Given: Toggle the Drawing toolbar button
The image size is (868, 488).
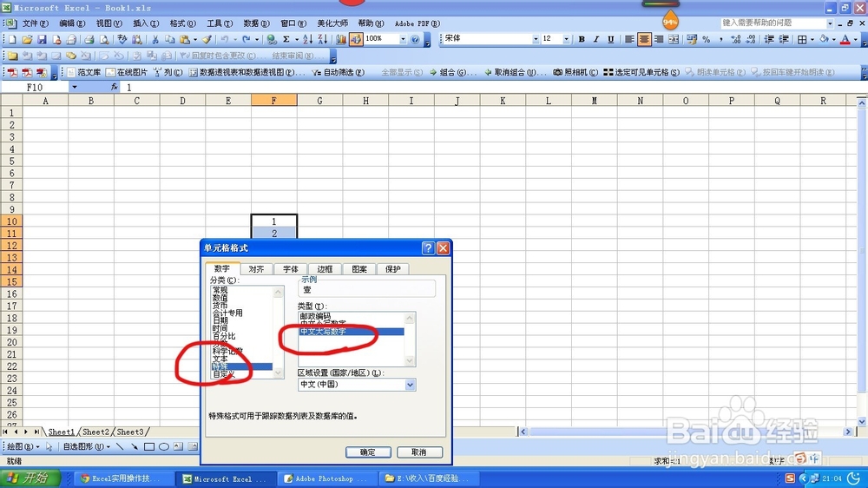Looking at the screenshot, I should 356,39.
